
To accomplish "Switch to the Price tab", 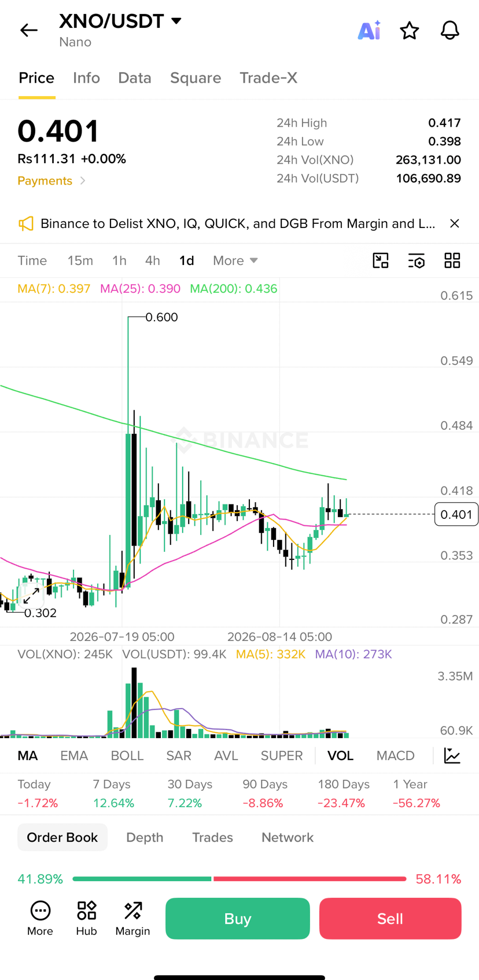I will point(36,78).
